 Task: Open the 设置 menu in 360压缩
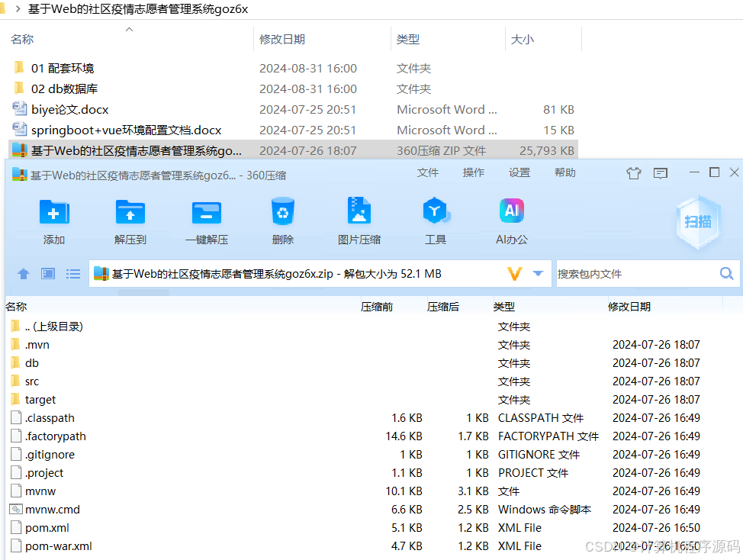click(x=519, y=172)
